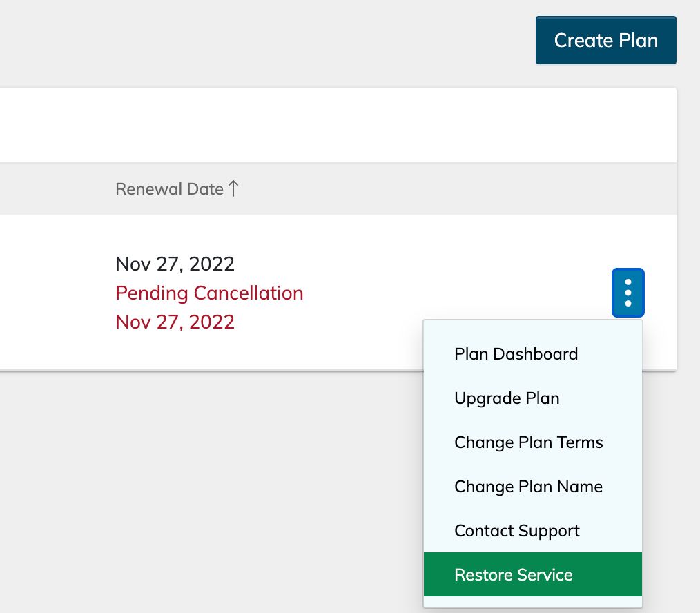Image resolution: width=700 pixels, height=613 pixels.
Task: Select Plan Dashboard from the menu
Action: point(516,354)
